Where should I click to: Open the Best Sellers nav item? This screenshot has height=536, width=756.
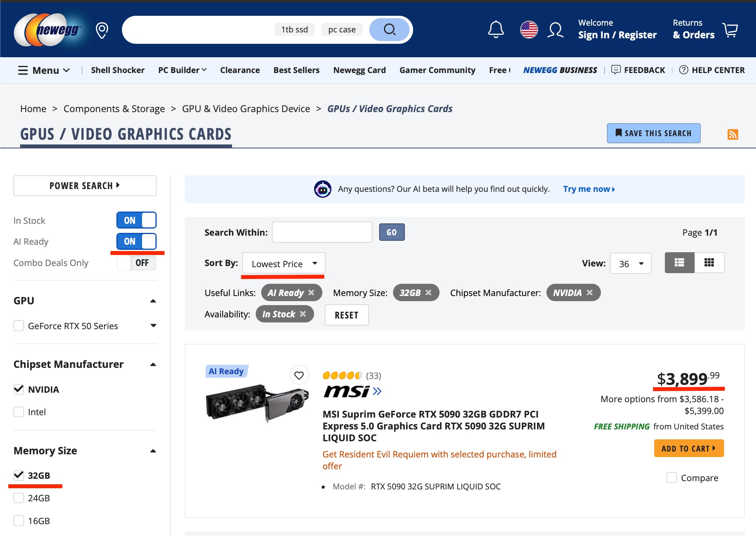point(296,70)
